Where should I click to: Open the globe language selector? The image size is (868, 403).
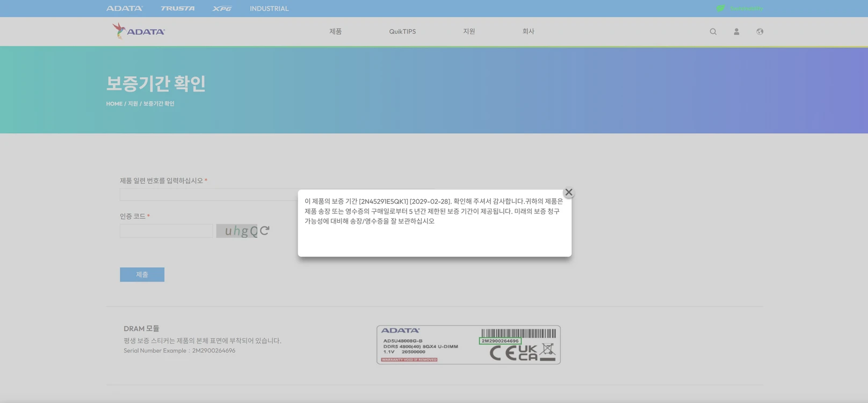click(759, 32)
